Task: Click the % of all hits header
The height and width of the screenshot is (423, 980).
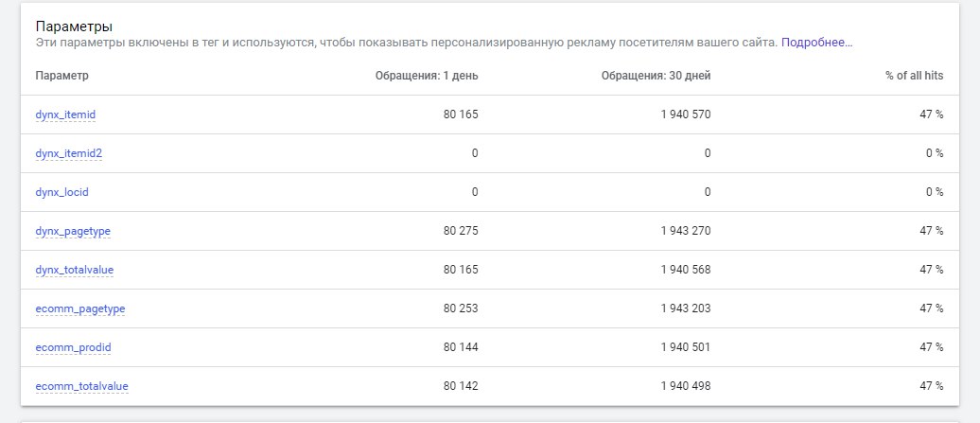Action: [x=915, y=76]
